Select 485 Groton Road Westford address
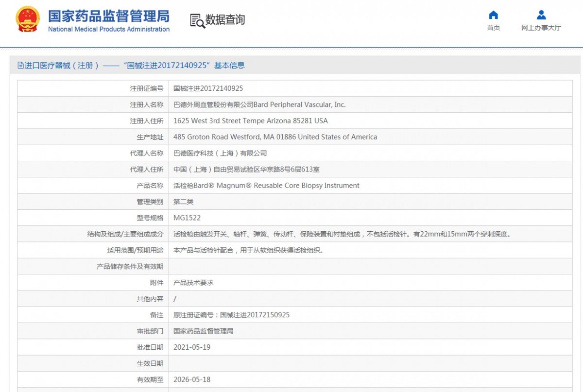 (x=275, y=137)
